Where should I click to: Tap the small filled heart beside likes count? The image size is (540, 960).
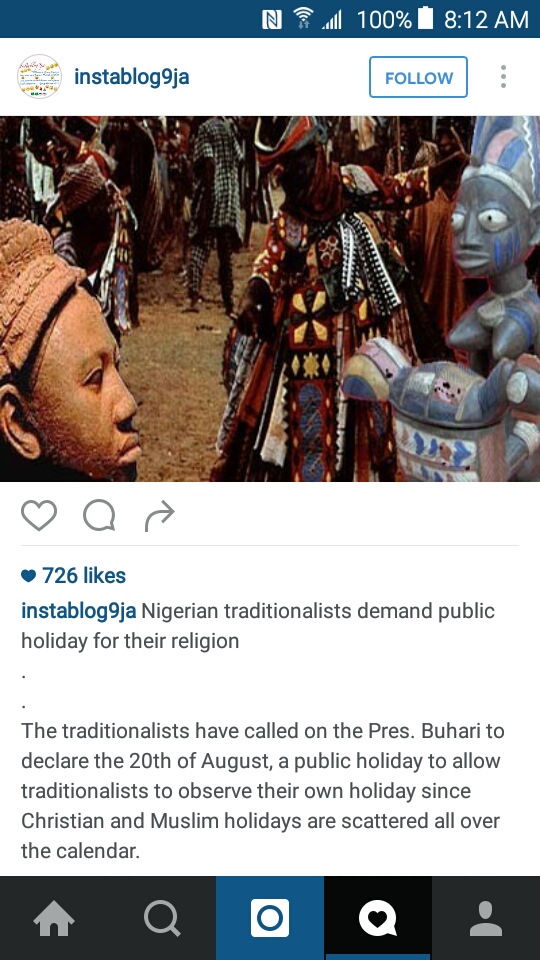point(28,576)
